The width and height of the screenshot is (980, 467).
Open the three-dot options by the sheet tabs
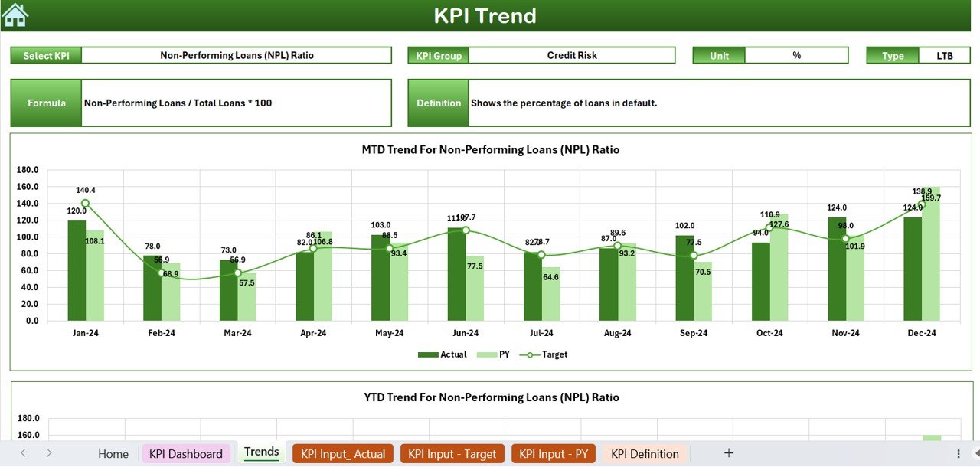(x=959, y=454)
